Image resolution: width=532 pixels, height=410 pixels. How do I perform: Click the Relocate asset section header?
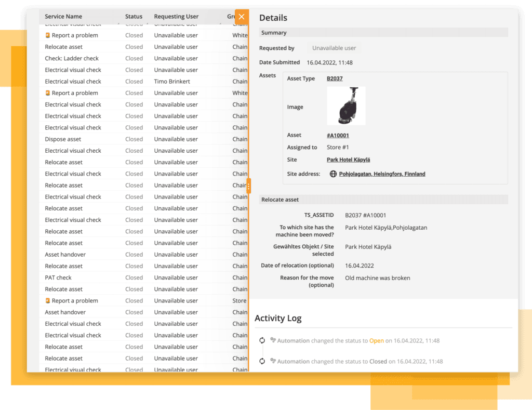point(383,200)
